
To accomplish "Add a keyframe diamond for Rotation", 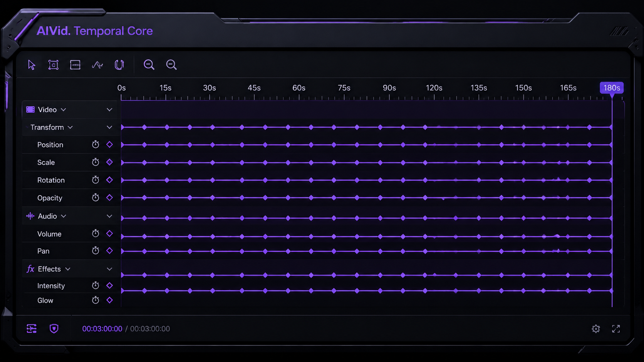I will [x=109, y=180].
